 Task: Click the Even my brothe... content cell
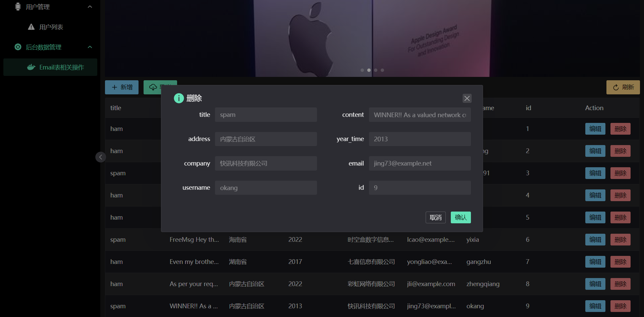click(x=194, y=262)
